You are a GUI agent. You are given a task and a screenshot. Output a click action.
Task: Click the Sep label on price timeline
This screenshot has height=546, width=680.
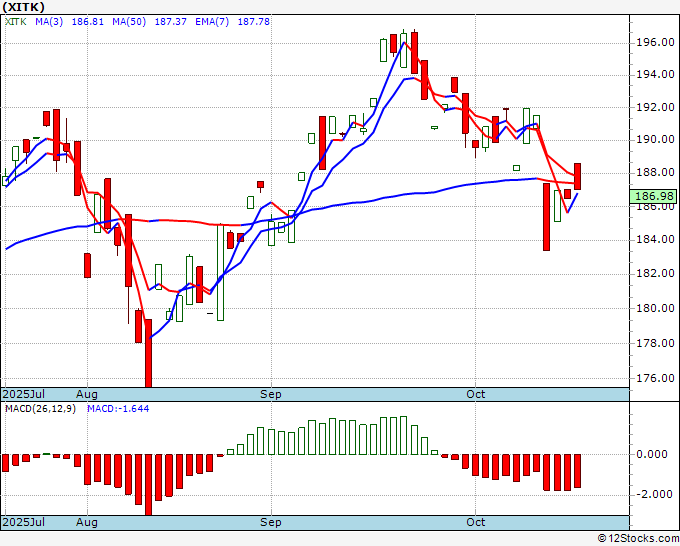271,394
